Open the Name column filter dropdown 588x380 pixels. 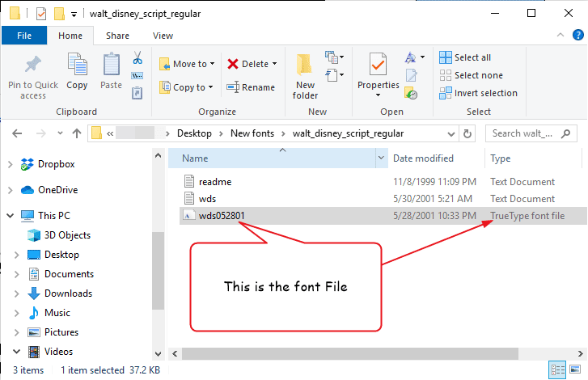point(382,158)
